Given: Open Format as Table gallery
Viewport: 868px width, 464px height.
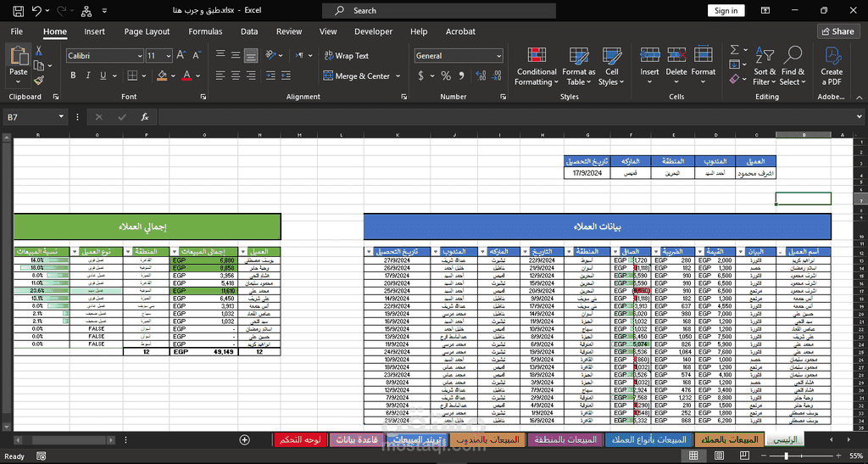Looking at the screenshot, I should 578,66.
